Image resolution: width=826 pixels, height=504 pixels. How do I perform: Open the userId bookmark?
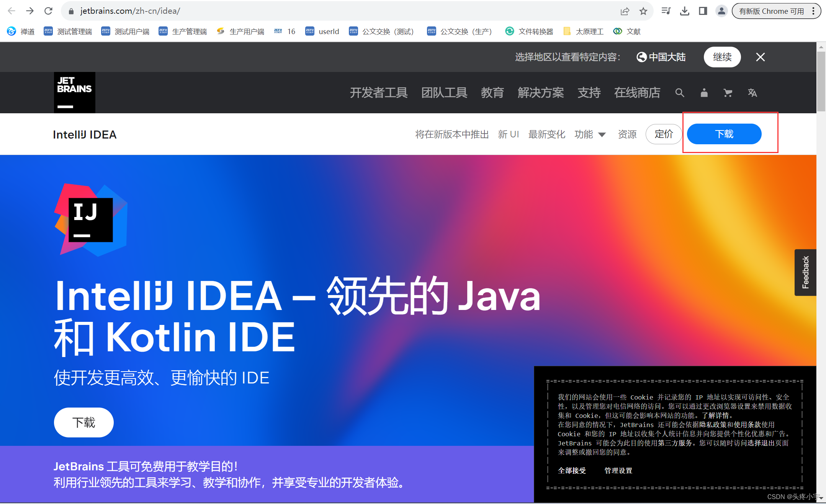click(322, 31)
